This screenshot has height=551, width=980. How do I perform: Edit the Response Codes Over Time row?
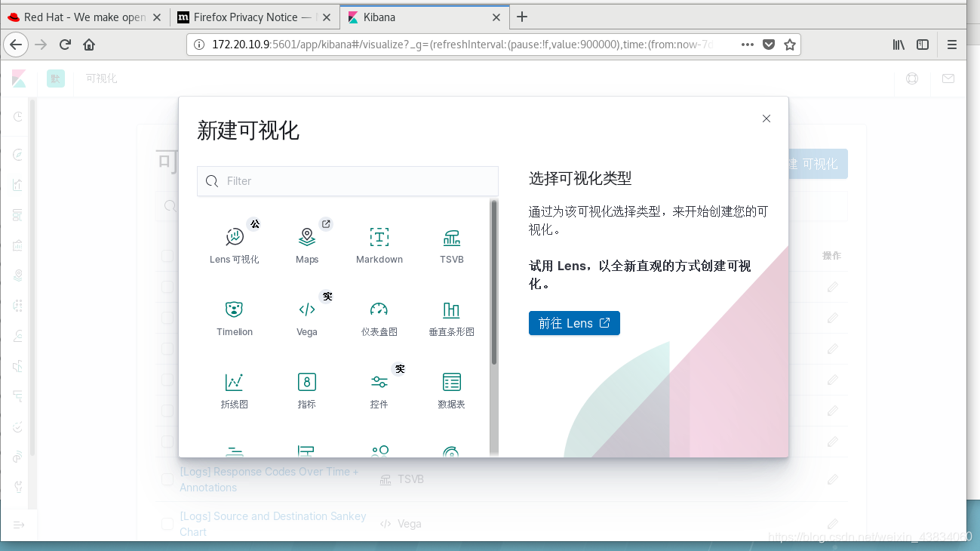(x=832, y=479)
